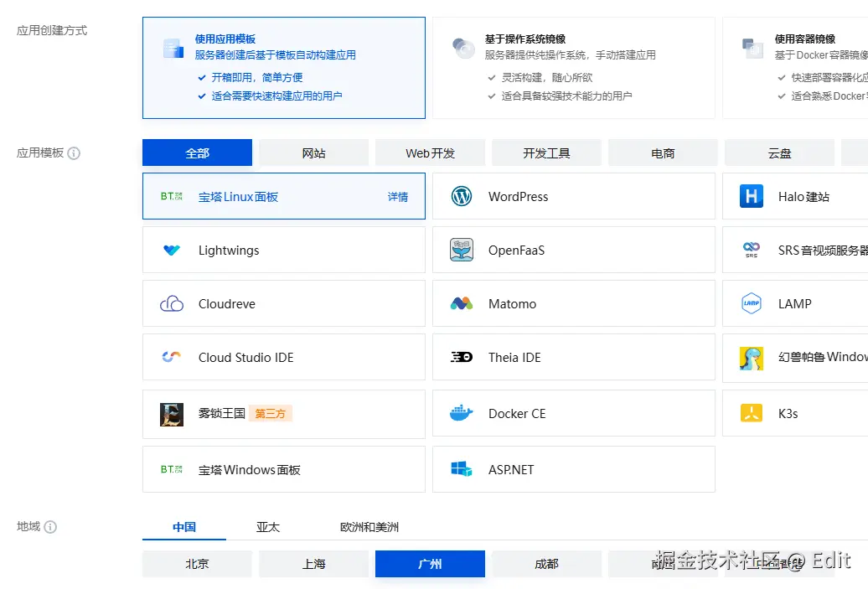This screenshot has height=589, width=868.
Task: Open the 中国 region tab
Action: tap(184, 527)
